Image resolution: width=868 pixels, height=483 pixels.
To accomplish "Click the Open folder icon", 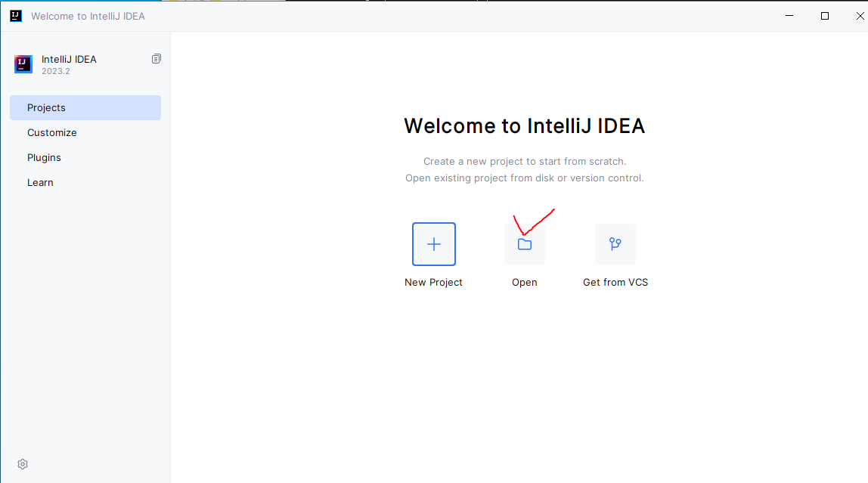I will [525, 244].
